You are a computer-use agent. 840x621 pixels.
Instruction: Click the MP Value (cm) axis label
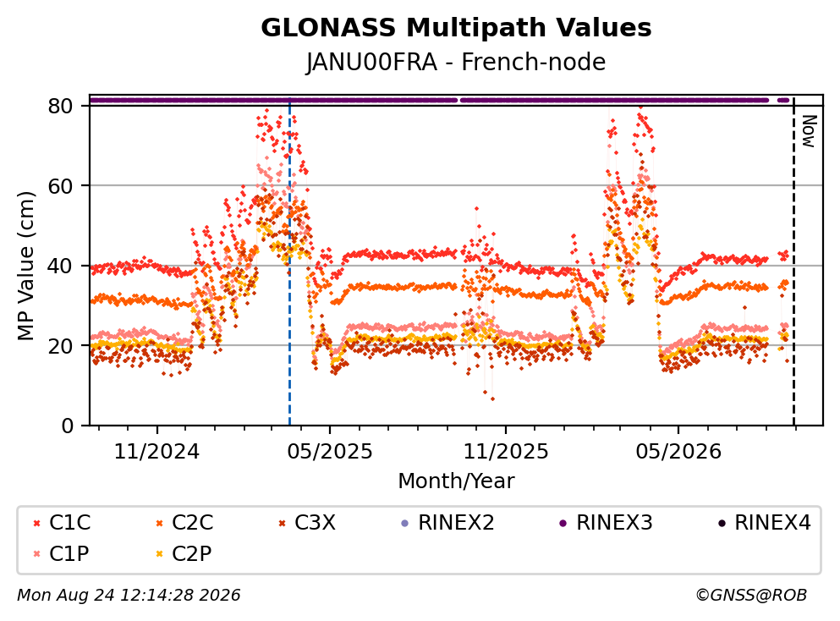[x=25, y=266]
